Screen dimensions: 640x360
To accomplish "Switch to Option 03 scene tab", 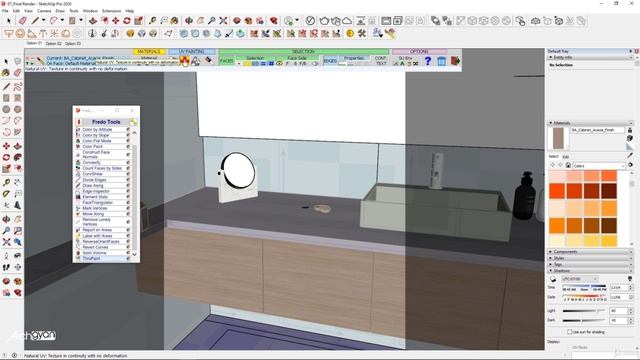I will click(x=73, y=43).
